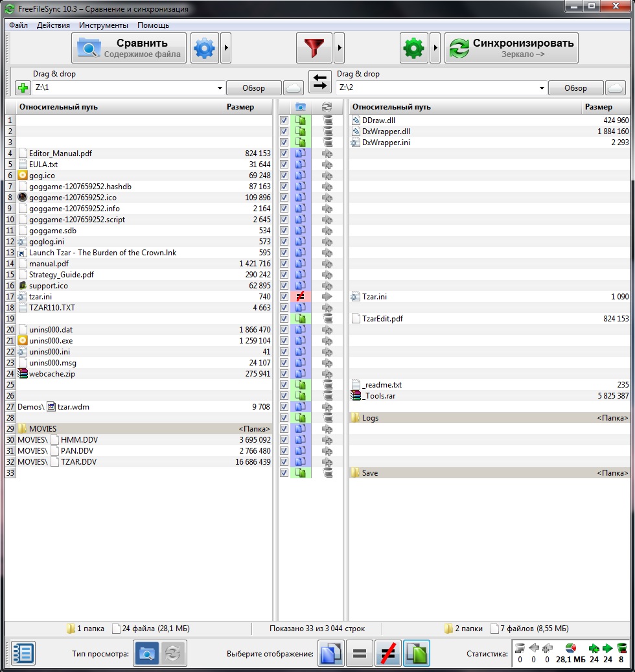Click the category icon for TzarEdit.pdf row
The height and width of the screenshot is (672, 635).
pos(301,318)
